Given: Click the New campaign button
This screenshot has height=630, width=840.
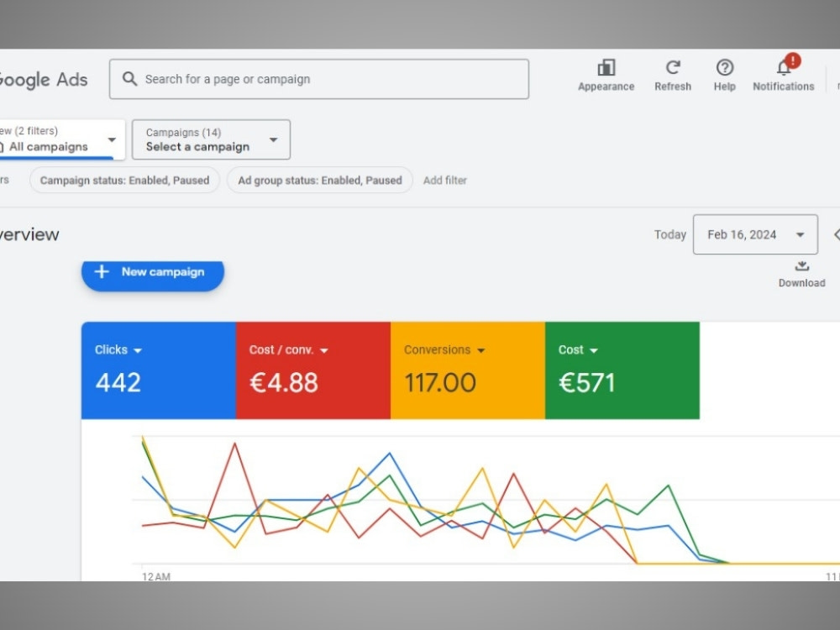Looking at the screenshot, I should [x=153, y=276].
